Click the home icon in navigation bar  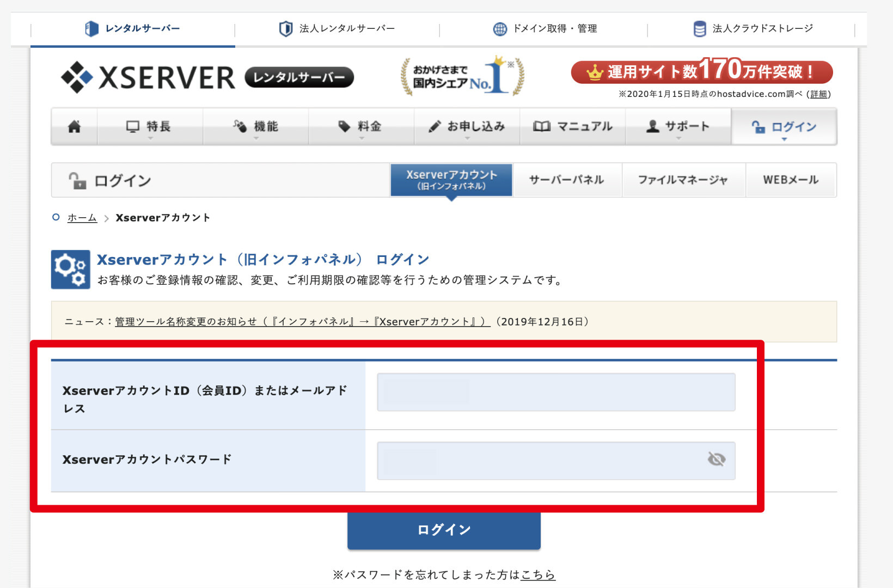click(74, 127)
